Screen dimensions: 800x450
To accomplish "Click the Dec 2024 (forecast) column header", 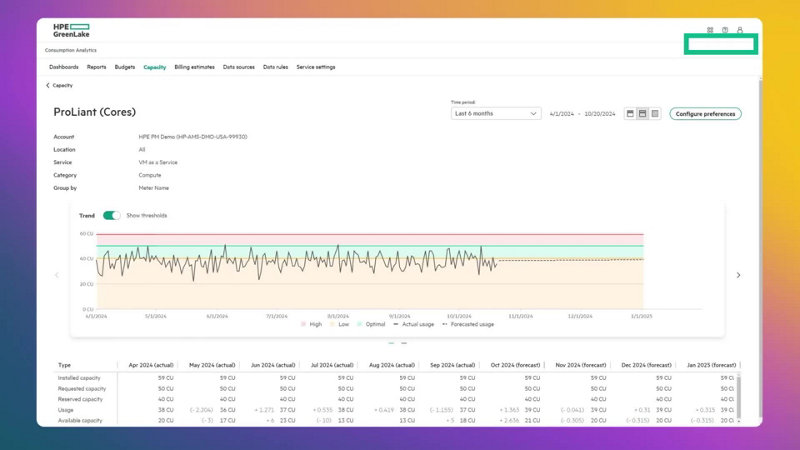I will coord(646,365).
